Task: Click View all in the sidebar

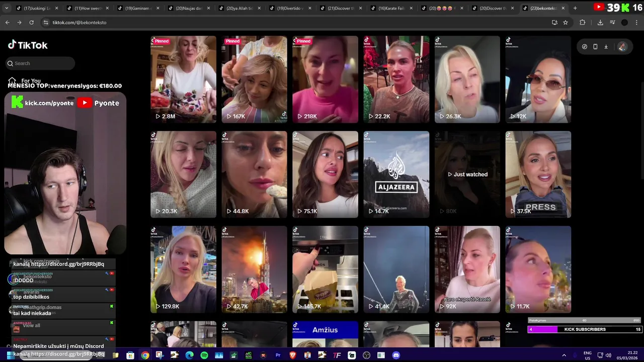Action: coord(31,325)
